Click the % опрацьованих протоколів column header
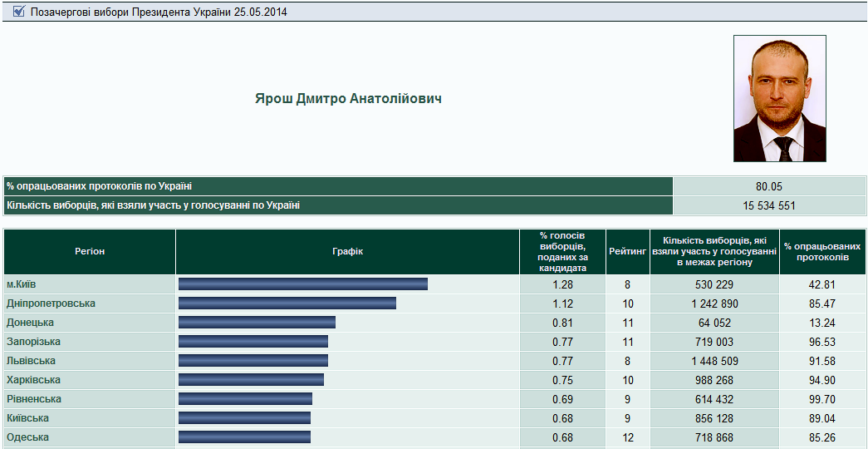Screen dimensions: 868x449 821,252
